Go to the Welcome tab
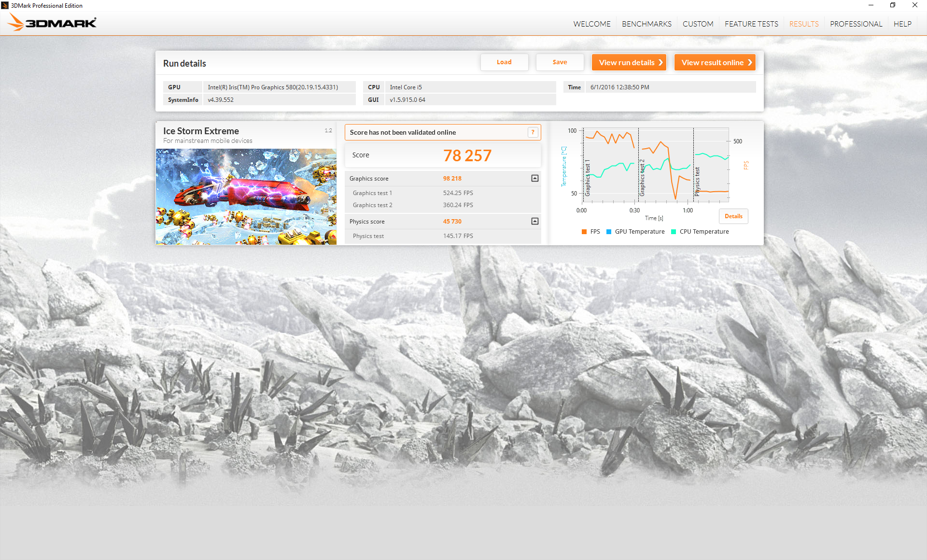Screen dimensions: 927x560 point(591,24)
